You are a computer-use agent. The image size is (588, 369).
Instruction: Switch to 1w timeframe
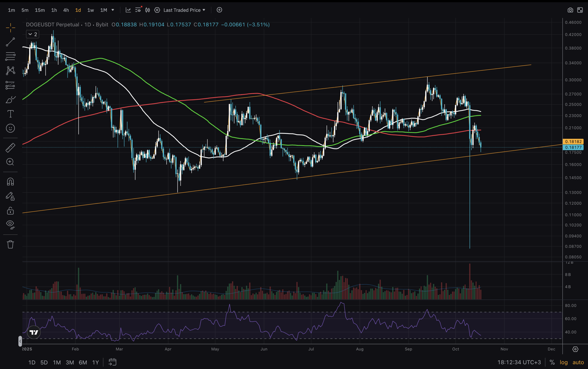90,10
